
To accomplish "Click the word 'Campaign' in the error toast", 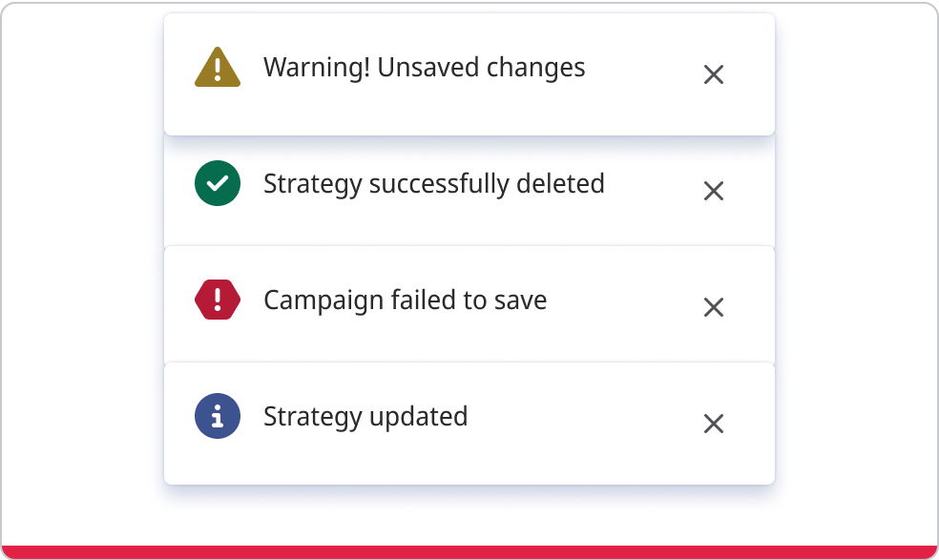I will coord(323,301).
